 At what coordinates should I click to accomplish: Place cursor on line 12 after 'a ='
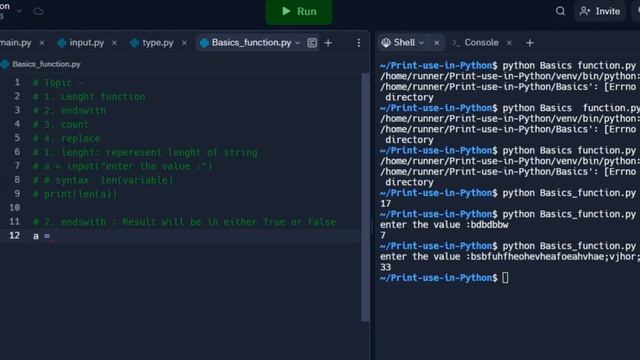53,236
